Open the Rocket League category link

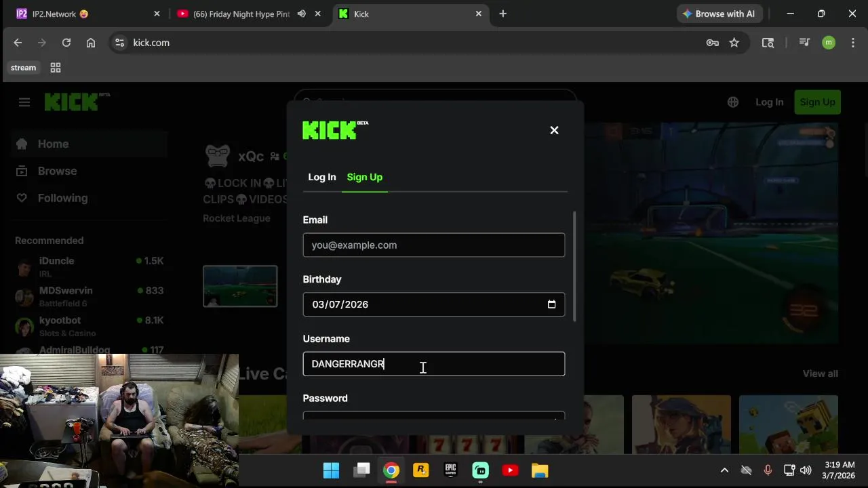[x=237, y=218]
